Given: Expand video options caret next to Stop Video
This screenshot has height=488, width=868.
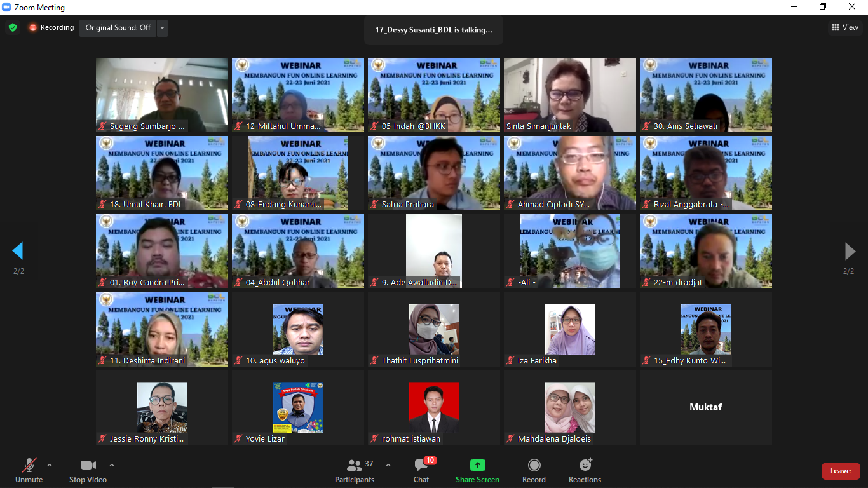Looking at the screenshot, I should tap(112, 465).
